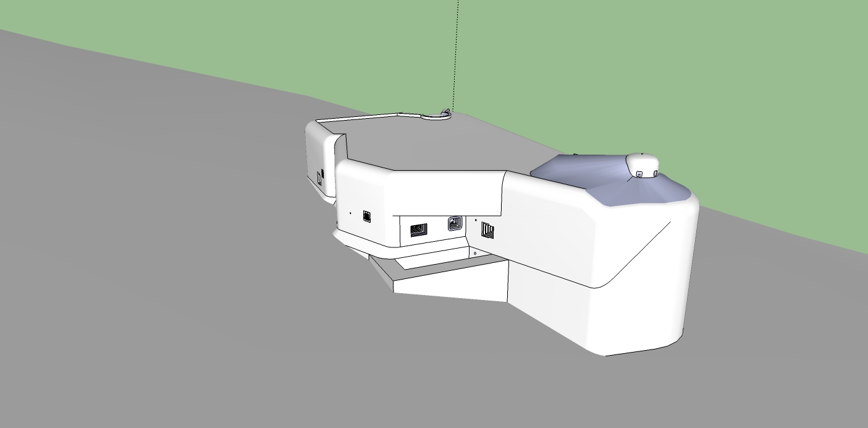868x428 pixels.
Task: Click the empty gray ground left of the model
Action: pyautogui.click(x=154, y=247)
